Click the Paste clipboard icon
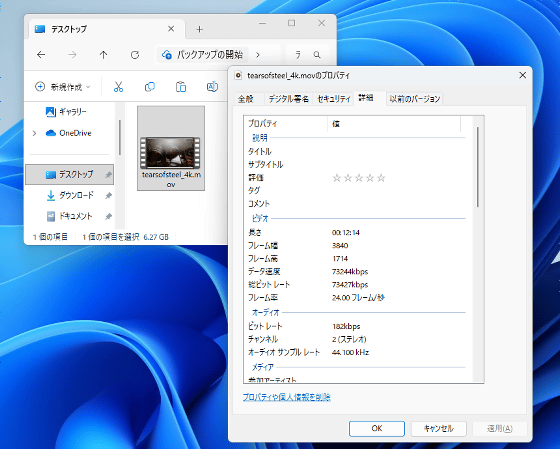Screen dimensions: 560x449 [181, 87]
